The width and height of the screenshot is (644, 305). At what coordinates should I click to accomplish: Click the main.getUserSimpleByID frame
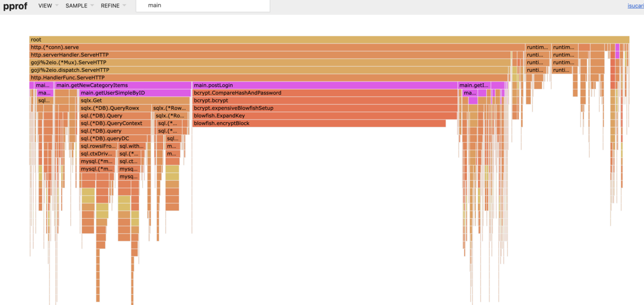click(x=134, y=93)
